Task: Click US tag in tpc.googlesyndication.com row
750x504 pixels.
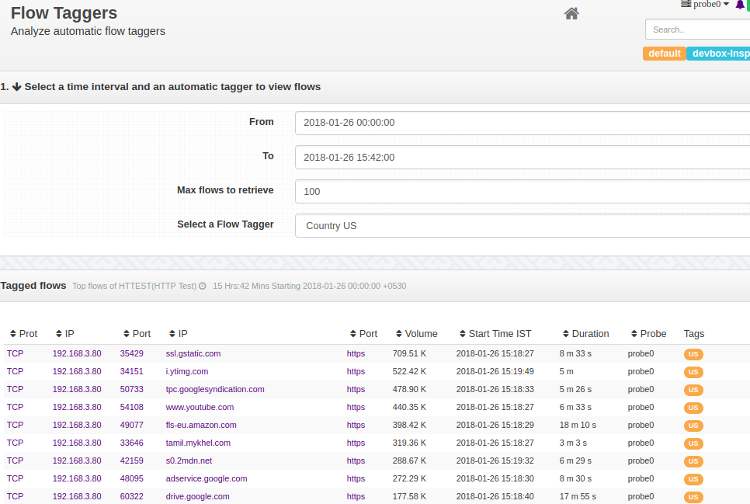Action: [693, 390]
